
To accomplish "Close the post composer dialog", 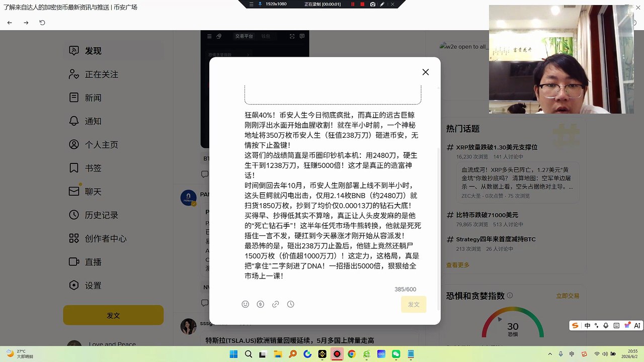I will (x=426, y=72).
